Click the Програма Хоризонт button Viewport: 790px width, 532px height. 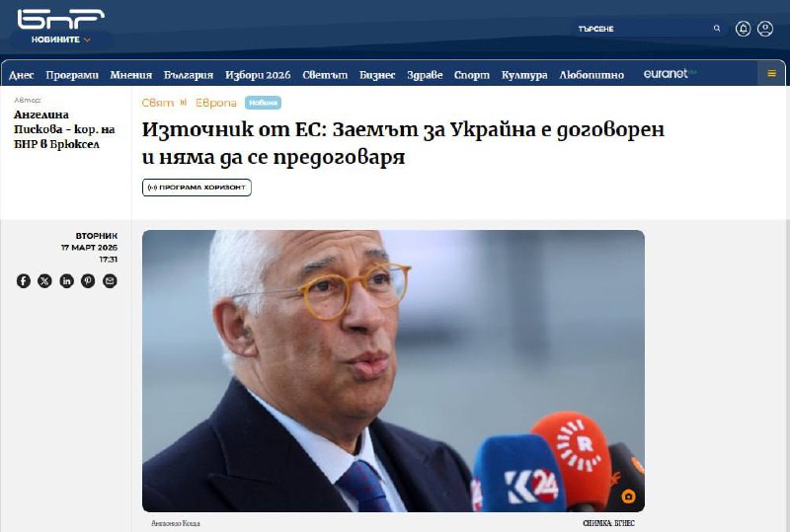[197, 188]
